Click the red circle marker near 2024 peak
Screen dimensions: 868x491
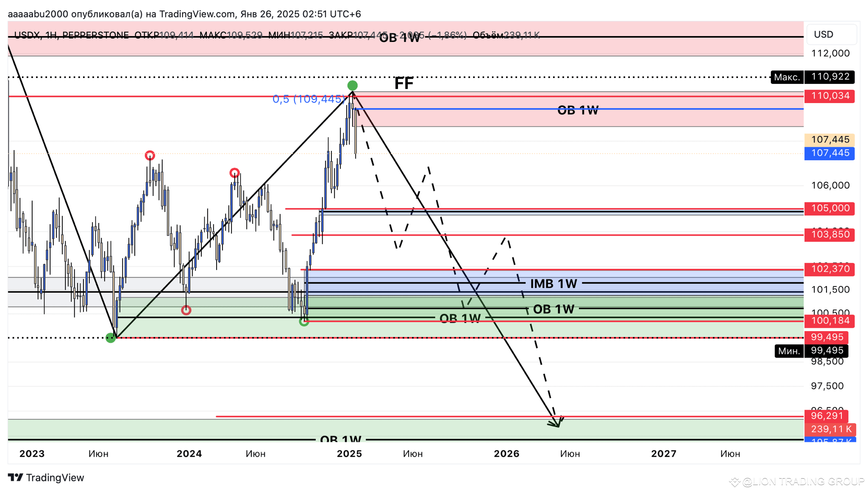234,173
